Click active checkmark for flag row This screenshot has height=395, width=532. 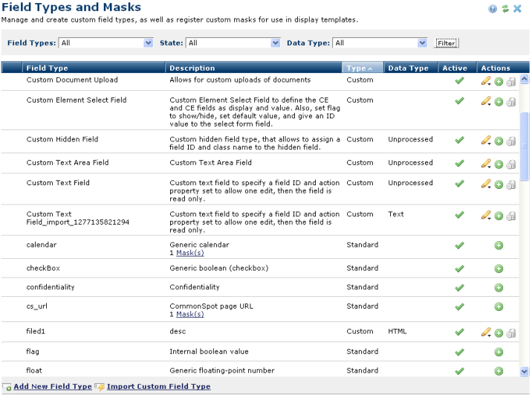click(459, 352)
